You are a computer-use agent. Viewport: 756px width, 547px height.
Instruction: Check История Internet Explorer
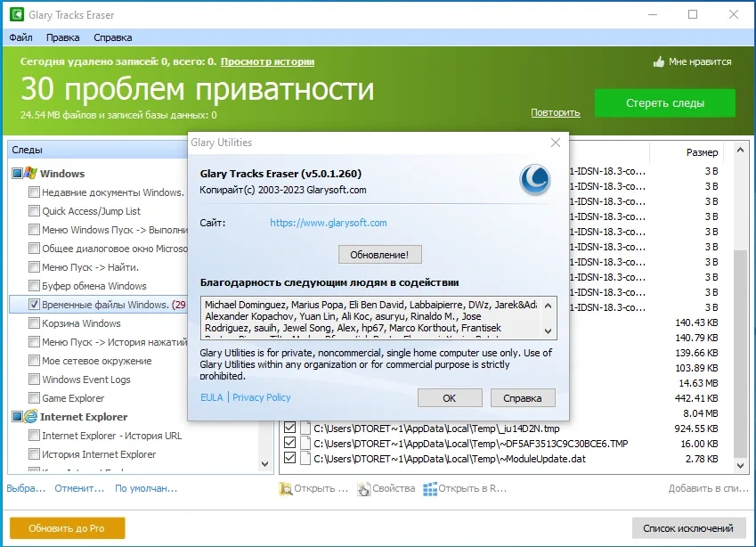(x=34, y=454)
